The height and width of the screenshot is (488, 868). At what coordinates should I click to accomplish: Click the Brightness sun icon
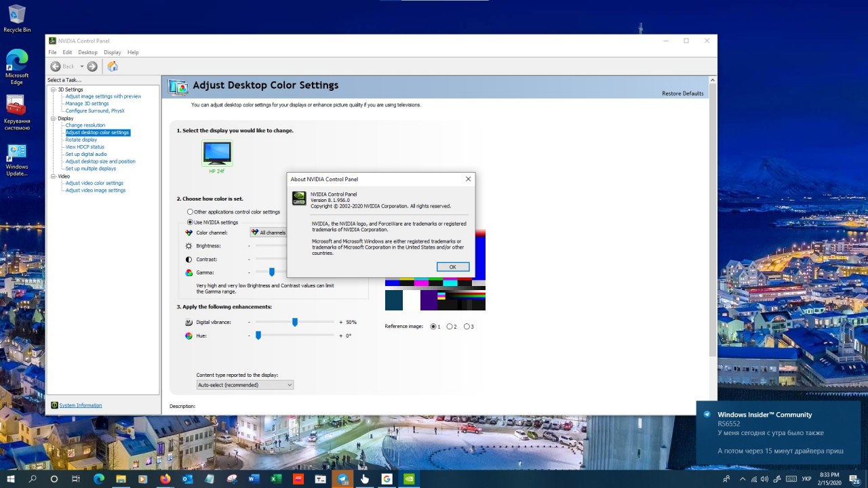(189, 246)
